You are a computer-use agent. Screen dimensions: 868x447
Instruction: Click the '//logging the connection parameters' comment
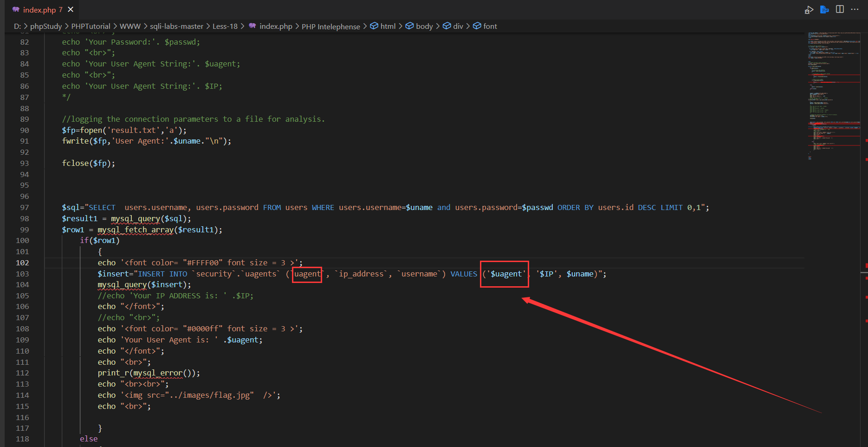(194, 119)
